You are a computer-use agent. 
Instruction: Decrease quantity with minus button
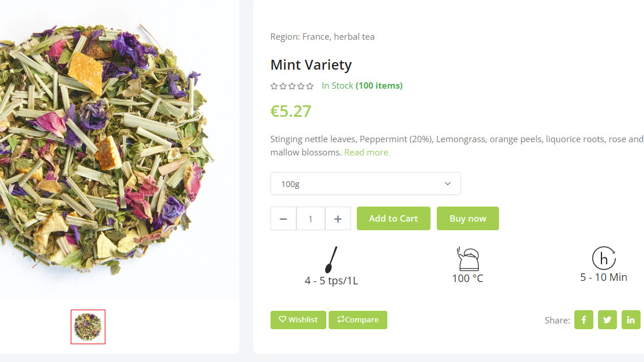[x=283, y=219]
